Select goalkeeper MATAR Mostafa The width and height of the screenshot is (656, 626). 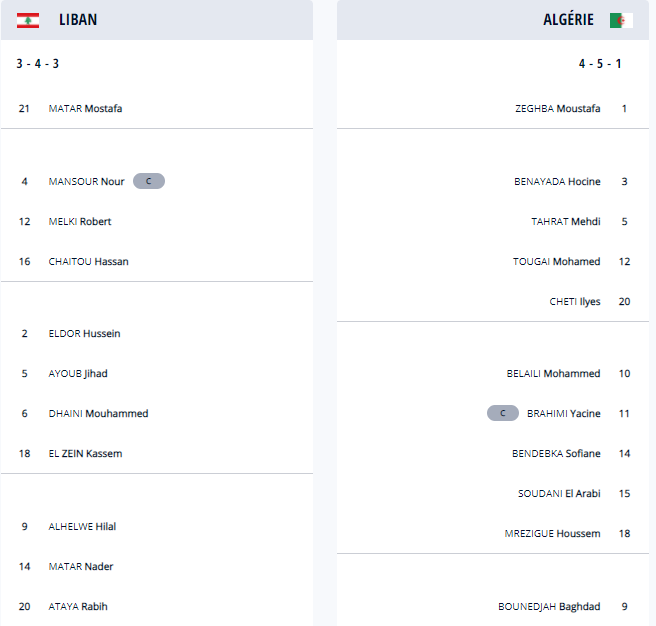(85, 108)
